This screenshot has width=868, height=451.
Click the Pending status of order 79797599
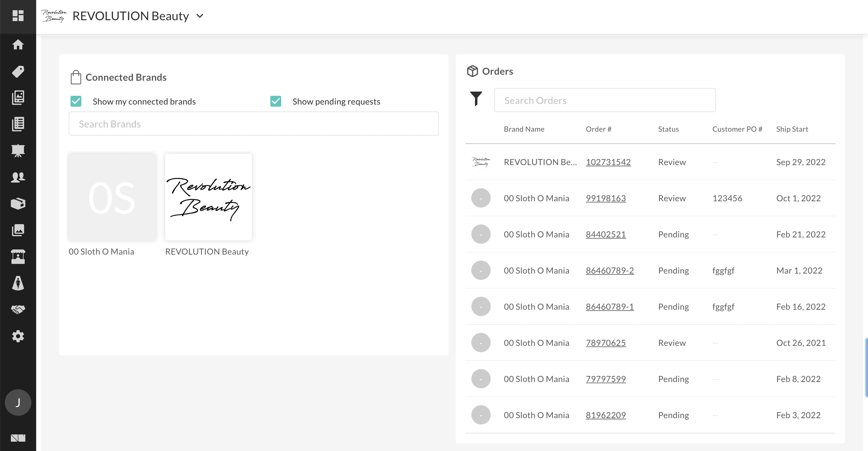point(673,379)
